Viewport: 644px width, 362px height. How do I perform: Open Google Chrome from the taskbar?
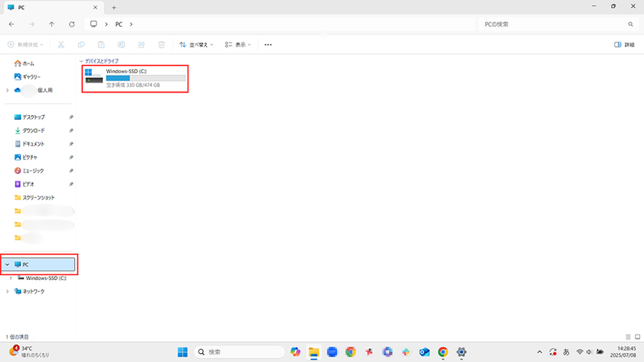point(443,352)
